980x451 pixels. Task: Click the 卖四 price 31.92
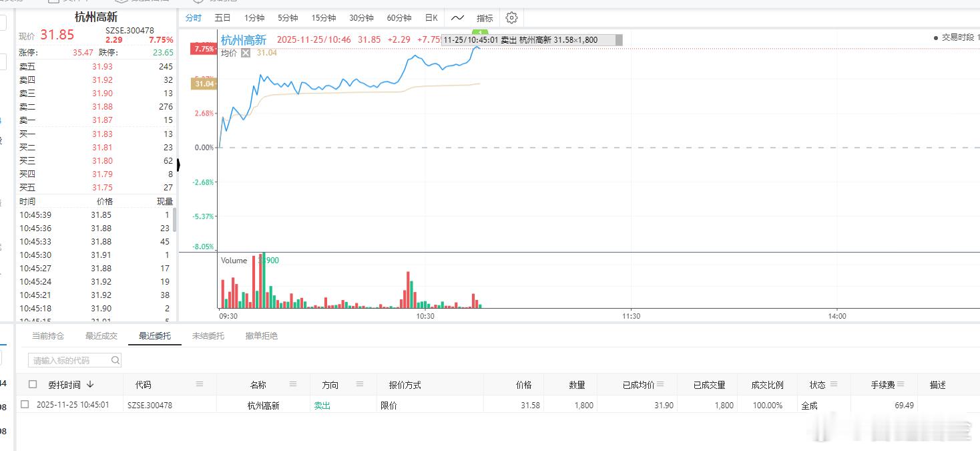(x=102, y=80)
